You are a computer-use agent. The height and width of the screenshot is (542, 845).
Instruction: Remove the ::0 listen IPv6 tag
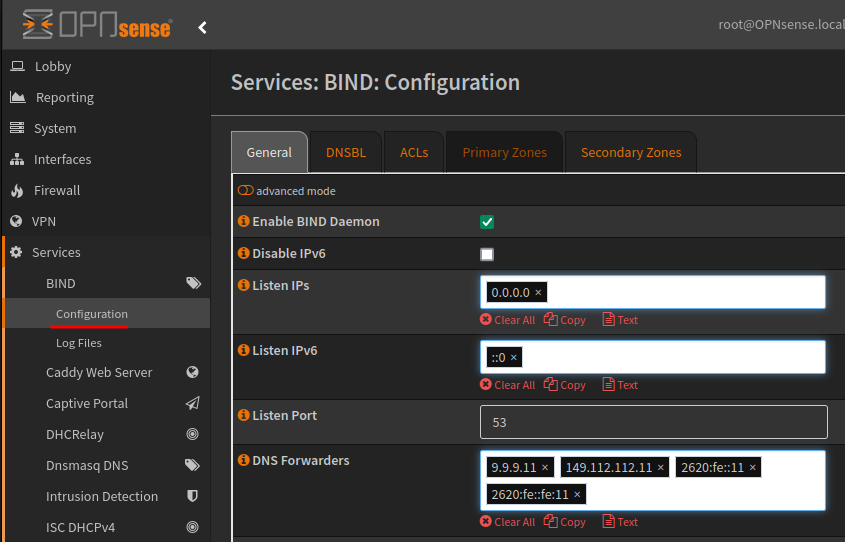point(514,357)
